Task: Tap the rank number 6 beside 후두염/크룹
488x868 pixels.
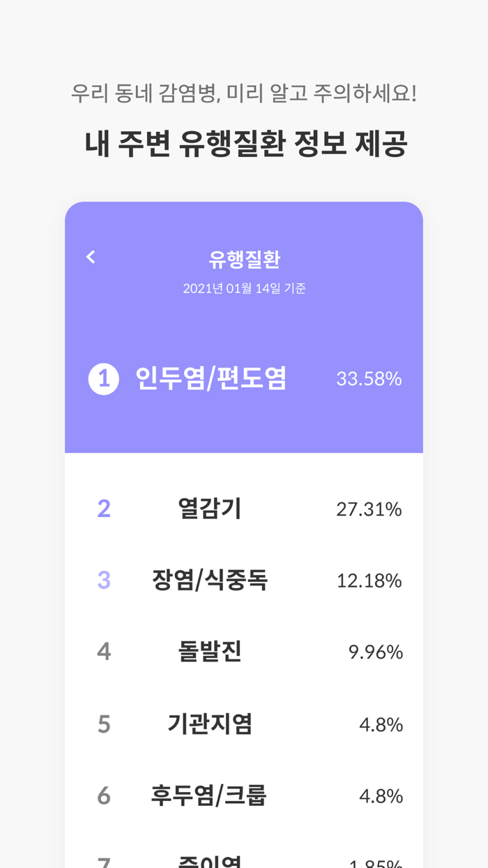Action: [103, 795]
